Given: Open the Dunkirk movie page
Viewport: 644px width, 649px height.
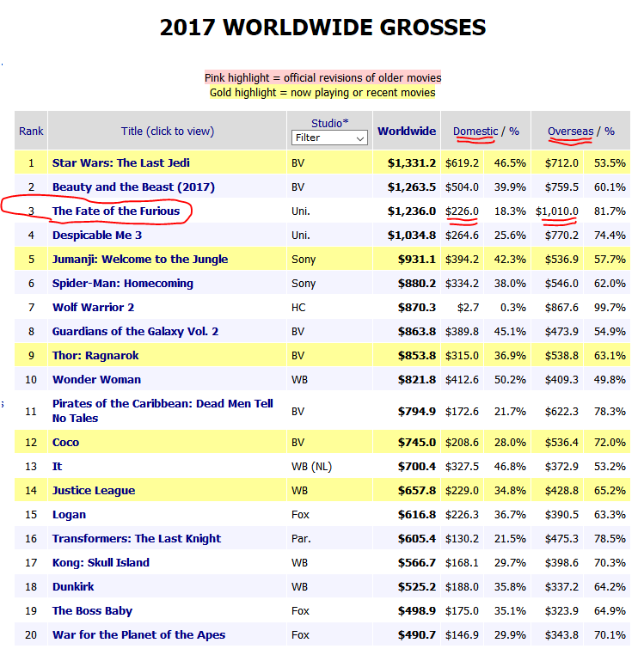Looking at the screenshot, I should tap(73, 586).
